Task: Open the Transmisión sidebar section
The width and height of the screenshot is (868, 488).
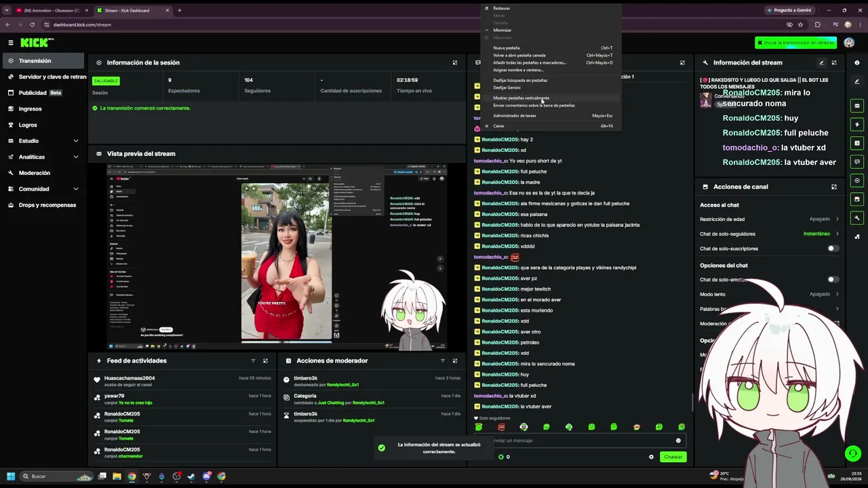Action: click(42, 61)
